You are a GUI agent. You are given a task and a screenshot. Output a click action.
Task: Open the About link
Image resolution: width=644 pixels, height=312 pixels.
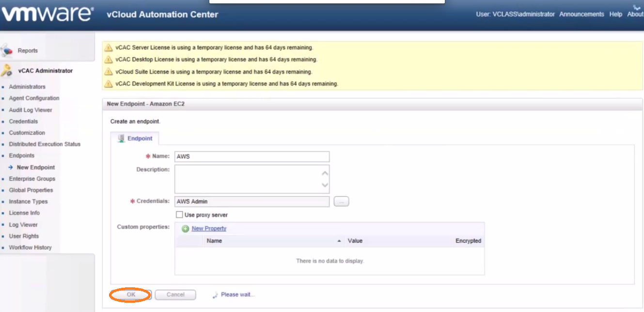click(x=635, y=15)
